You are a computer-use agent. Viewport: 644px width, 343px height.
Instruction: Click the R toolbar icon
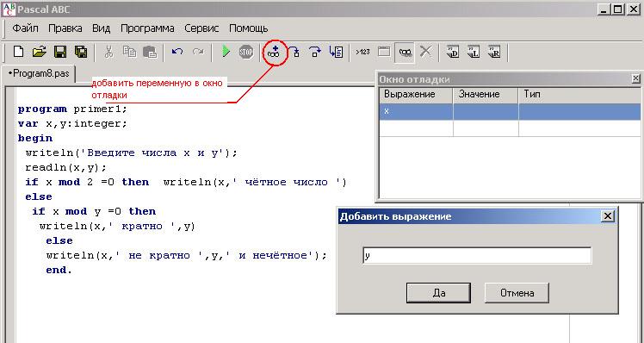[494, 53]
